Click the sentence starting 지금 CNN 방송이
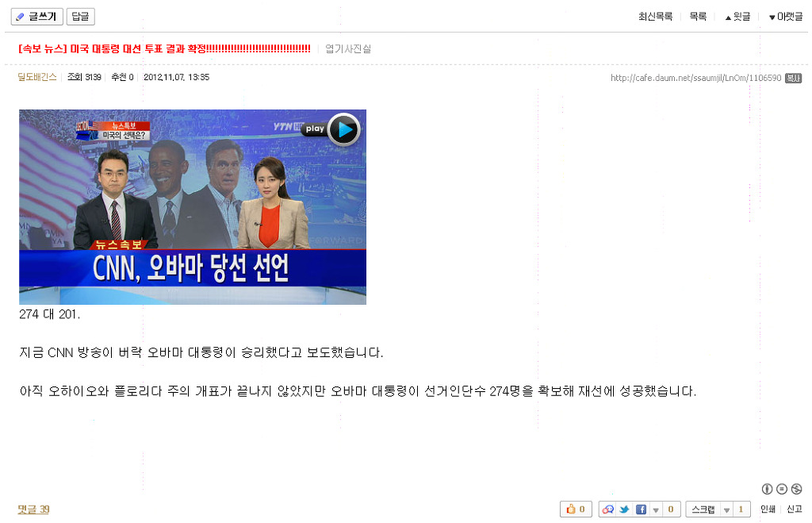This screenshot has width=812, height=523. (x=201, y=352)
